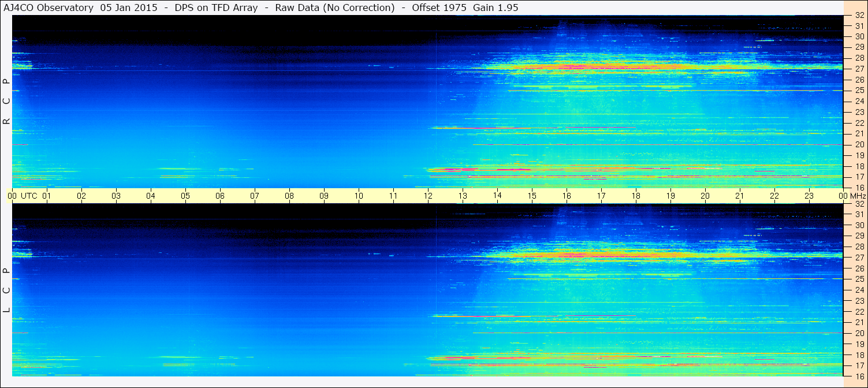Select the 15 hour mark on time axis
The width and height of the screenshot is (868, 388).
532,196
